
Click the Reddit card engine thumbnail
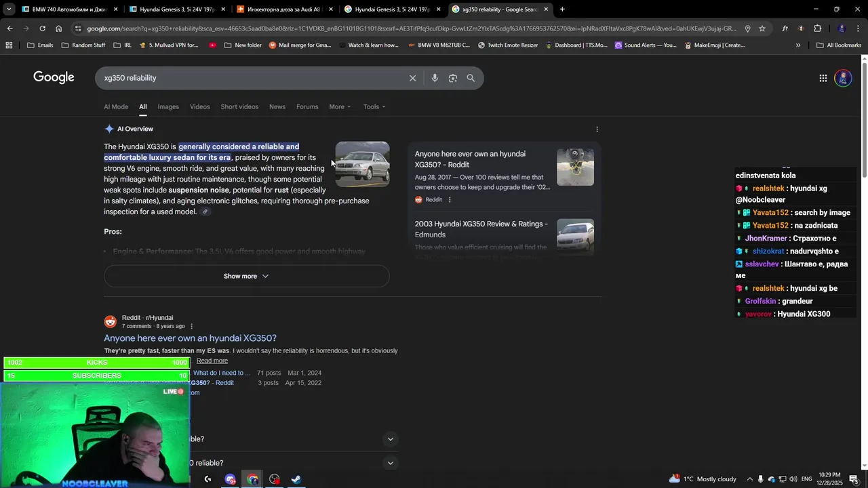575,167
